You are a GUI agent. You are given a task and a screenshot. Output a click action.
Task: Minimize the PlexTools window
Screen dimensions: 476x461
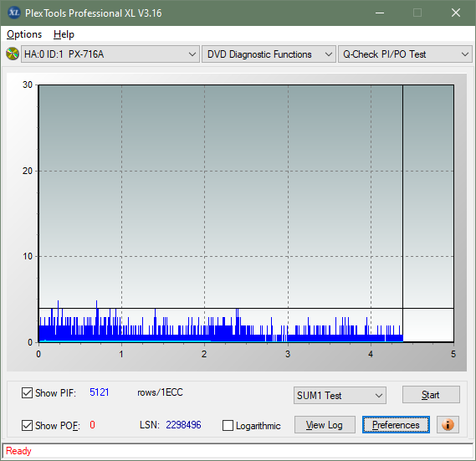coord(380,13)
